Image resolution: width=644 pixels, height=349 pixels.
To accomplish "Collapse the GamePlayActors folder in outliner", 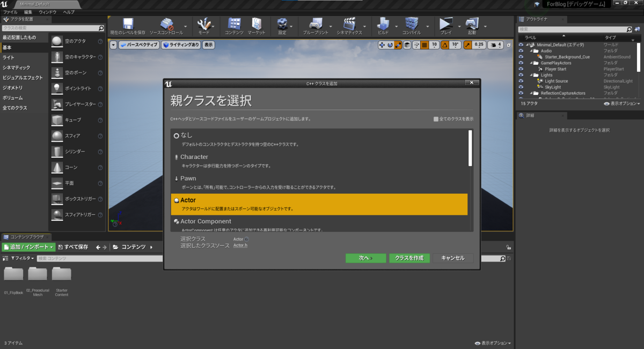I will coord(531,63).
